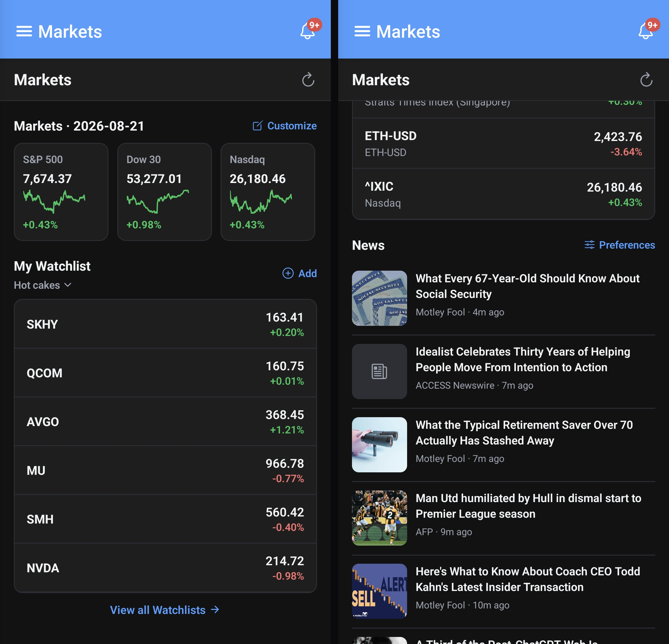This screenshot has width=669, height=644.
Task: Open notifications bell in left screen
Action: click(x=308, y=31)
